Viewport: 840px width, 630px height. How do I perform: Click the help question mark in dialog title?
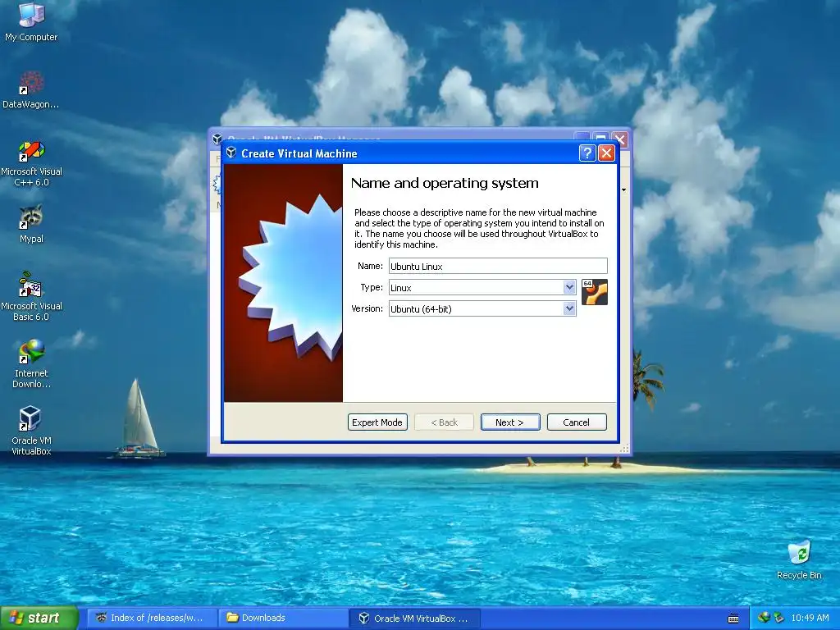[587, 153]
